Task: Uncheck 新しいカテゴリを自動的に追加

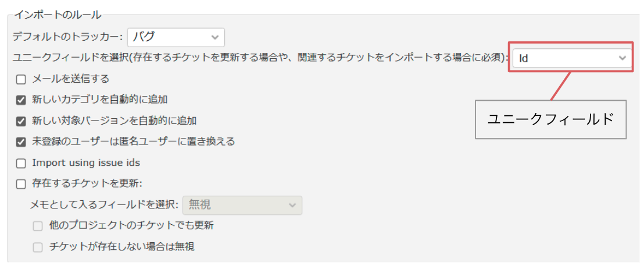Action: pyautogui.click(x=22, y=100)
